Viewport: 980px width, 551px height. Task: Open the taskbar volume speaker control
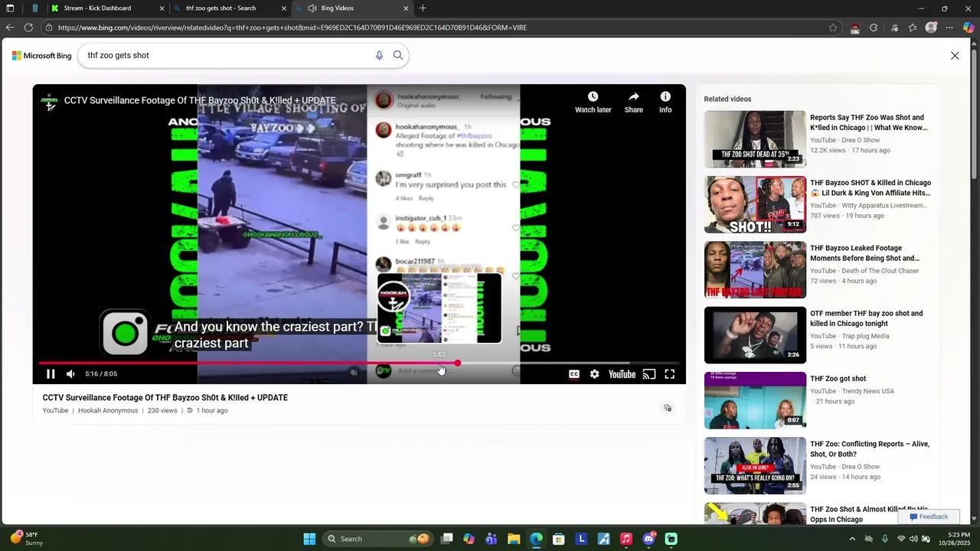pyautogui.click(x=913, y=539)
